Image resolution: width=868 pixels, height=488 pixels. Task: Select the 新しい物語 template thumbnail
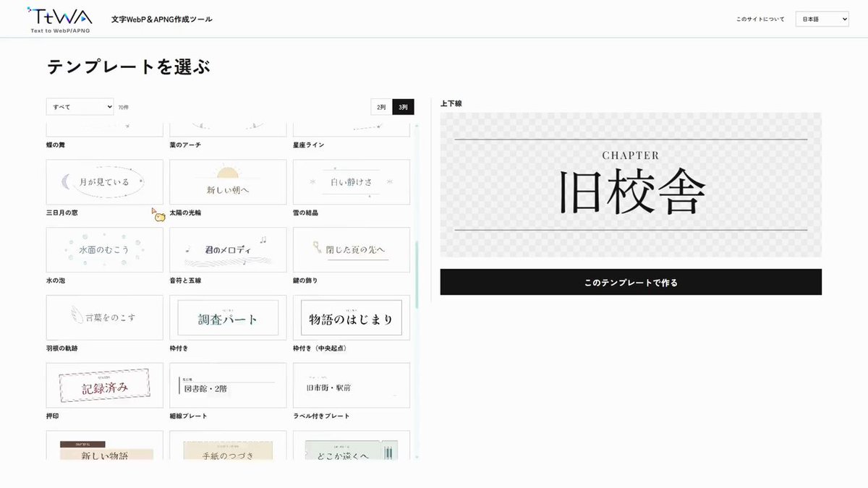click(x=105, y=445)
